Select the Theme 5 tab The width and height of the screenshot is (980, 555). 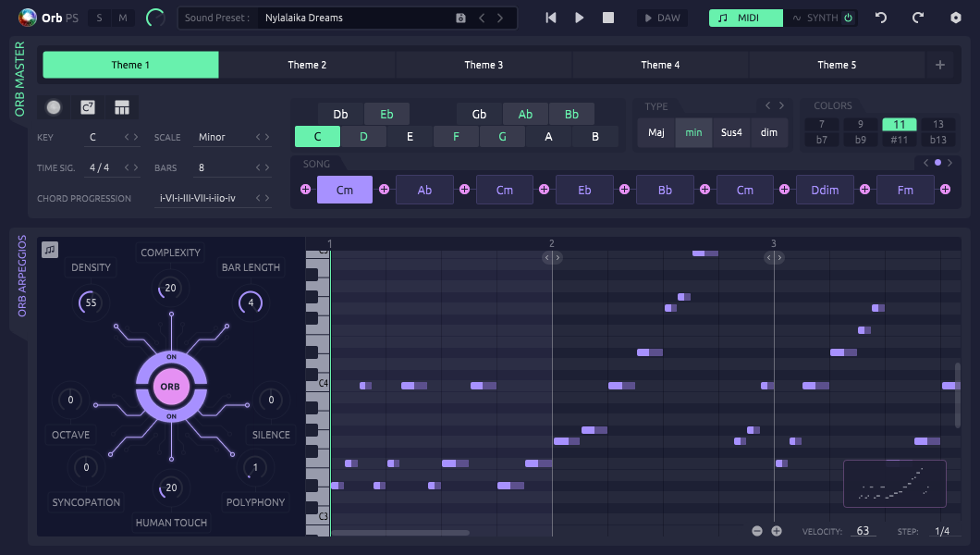coord(837,65)
